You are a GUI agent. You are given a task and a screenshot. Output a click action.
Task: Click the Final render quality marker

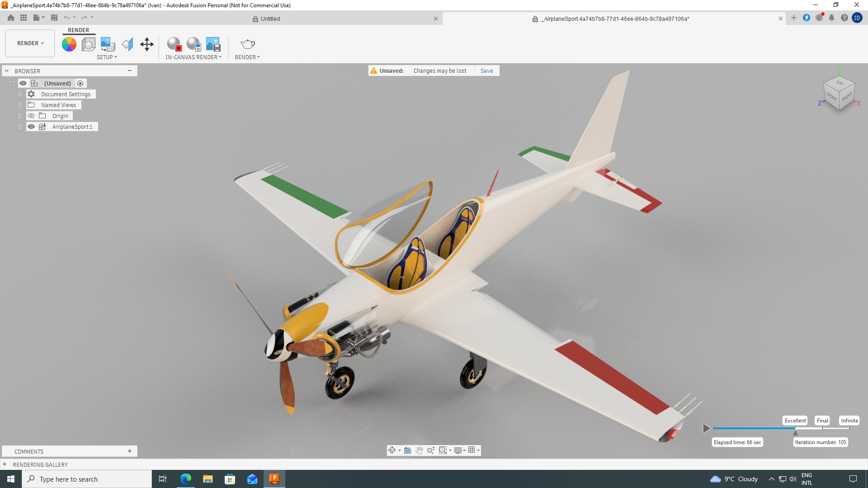pyautogui.click(x=822, y=421)
